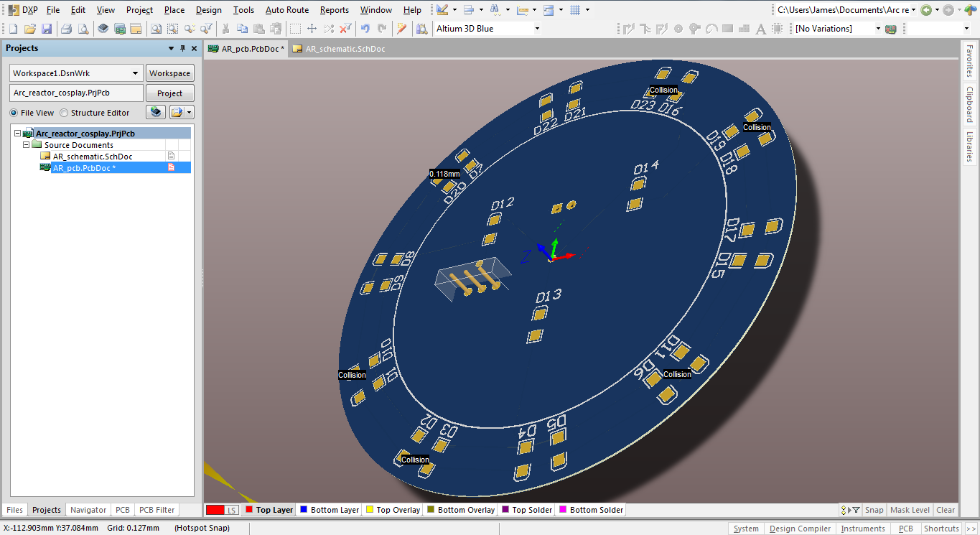Click the Clear Filter icon with red X
This screenshot has height=535, width=980.
pyautogui.click(x=345, y=29)
